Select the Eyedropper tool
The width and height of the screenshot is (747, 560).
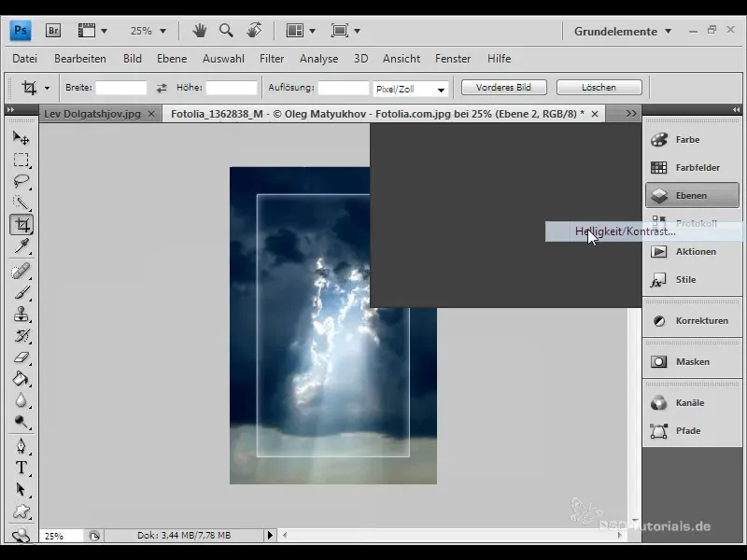click(x=21, y=245)
